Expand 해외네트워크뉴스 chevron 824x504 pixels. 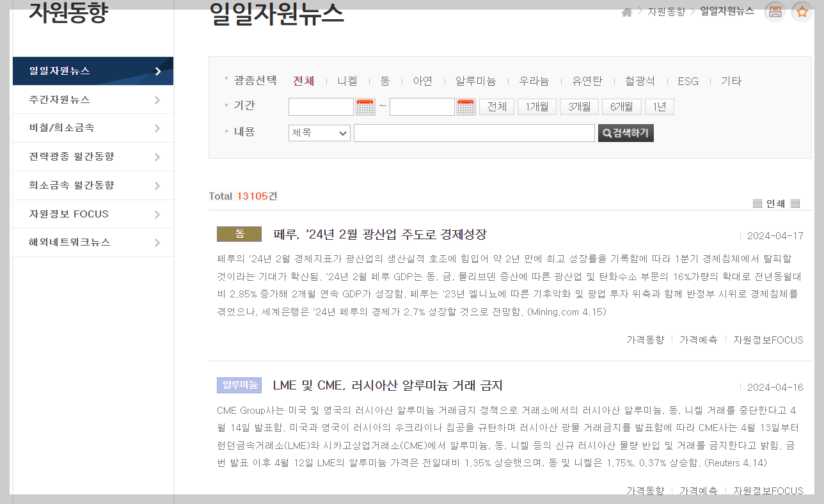click(x=157, y=242)
